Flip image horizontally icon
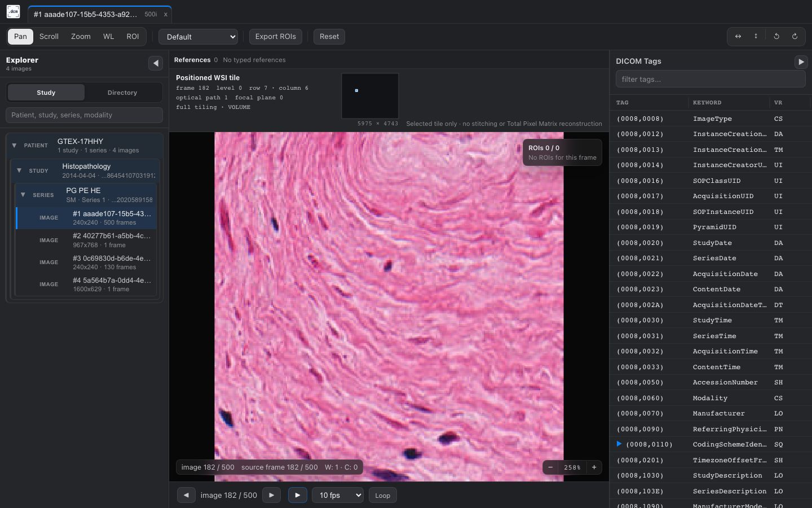 [x=738, y=36]
